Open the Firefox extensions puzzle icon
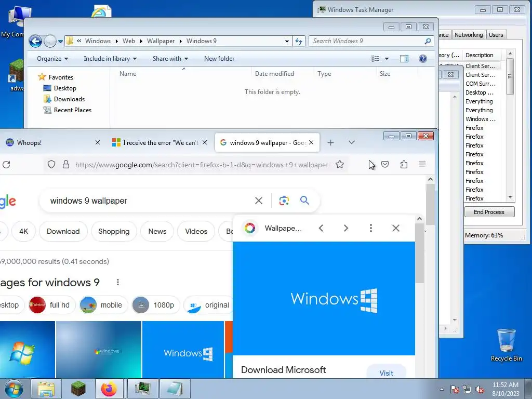The width and height of the screenshot is (532, 399). coord(404,165)
